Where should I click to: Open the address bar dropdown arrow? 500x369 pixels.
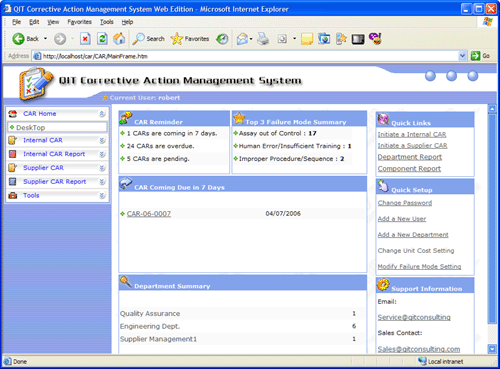[x=462, y=56]
